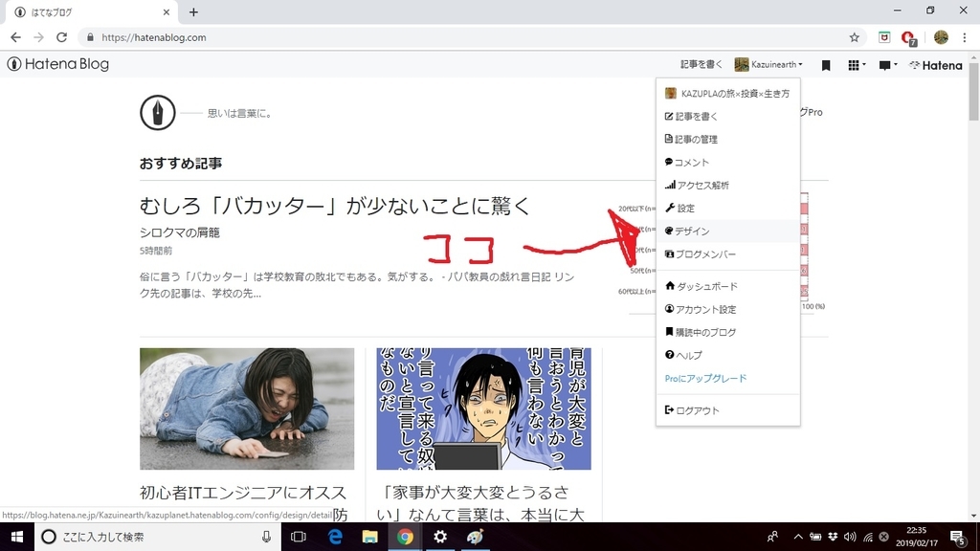
Task: Select 購読中のブログ menu item
Action: click(x=727, y=332)
